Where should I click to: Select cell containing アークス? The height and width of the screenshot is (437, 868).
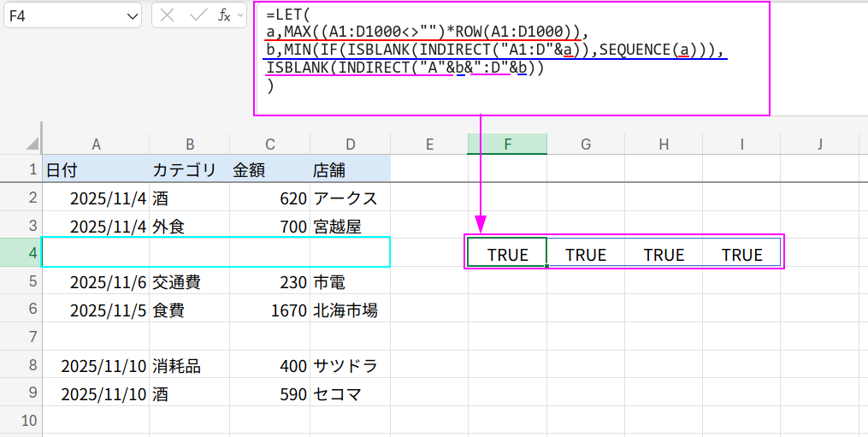click(350, 198)
